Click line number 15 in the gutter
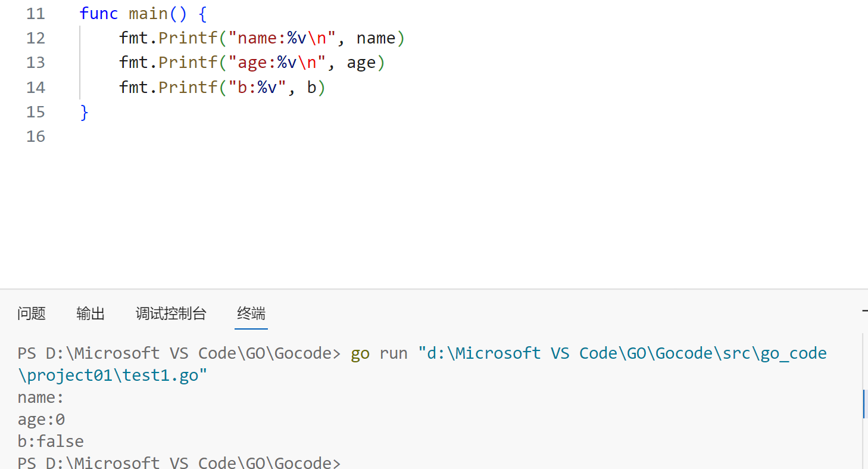 (36, 112)
